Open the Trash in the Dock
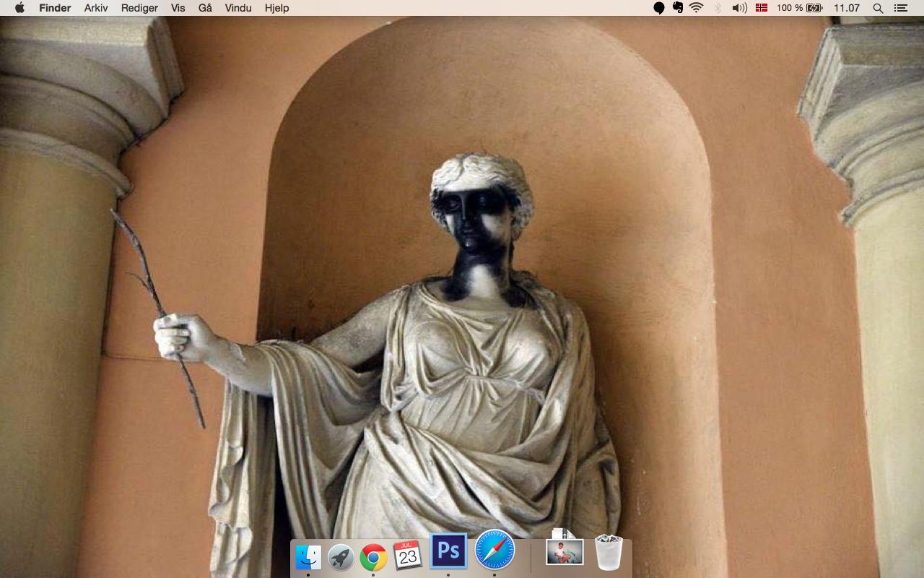This screenshot has width=924, height=578. click(x=609, y=553)
